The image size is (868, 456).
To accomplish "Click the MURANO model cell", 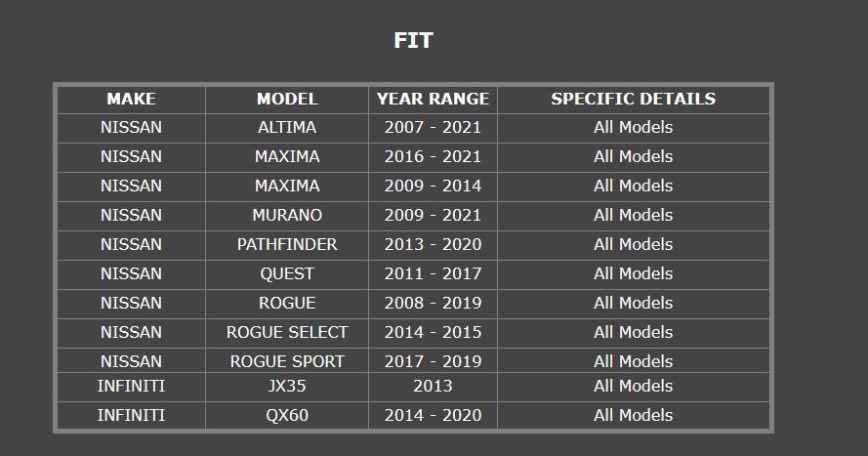I will [287, 216].
